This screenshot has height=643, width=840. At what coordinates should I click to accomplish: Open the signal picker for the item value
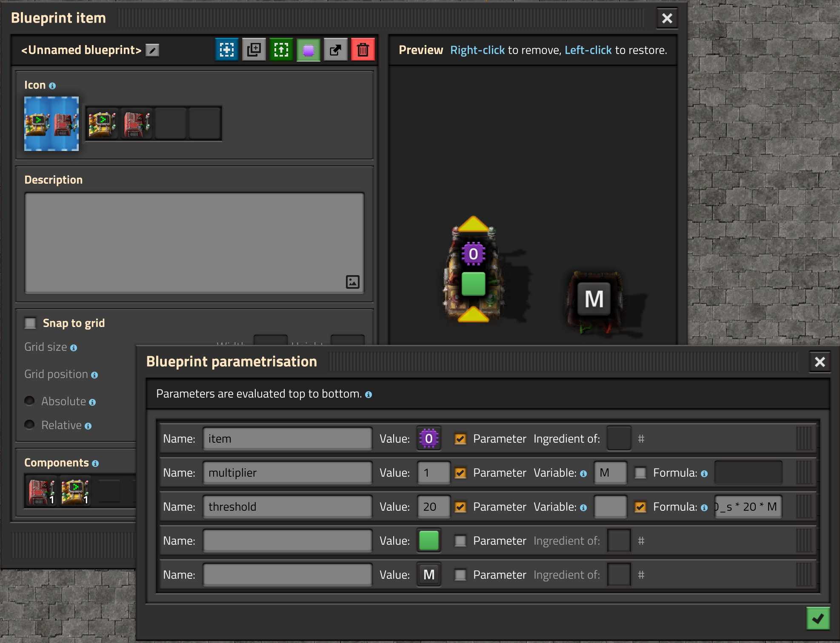(x=428, y=438)
